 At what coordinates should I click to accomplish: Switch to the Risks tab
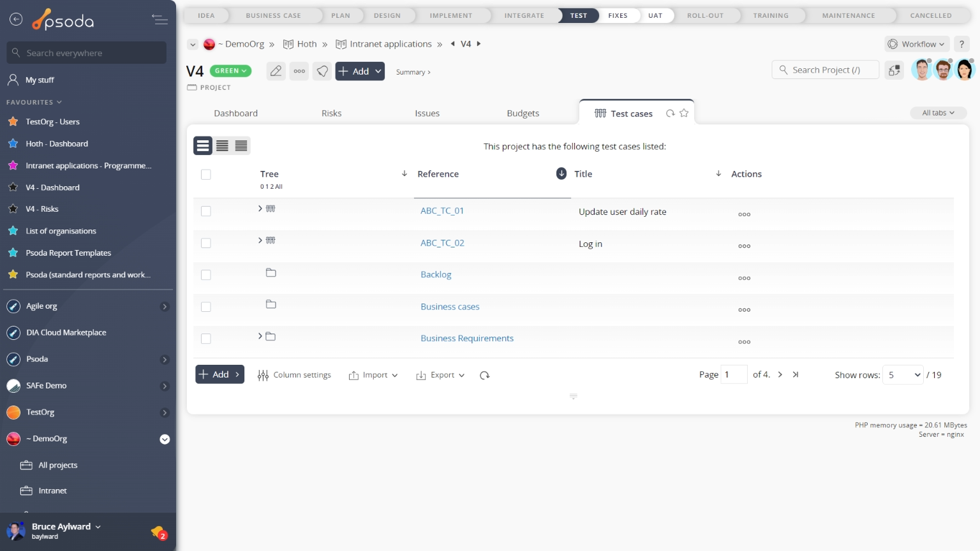332,114
